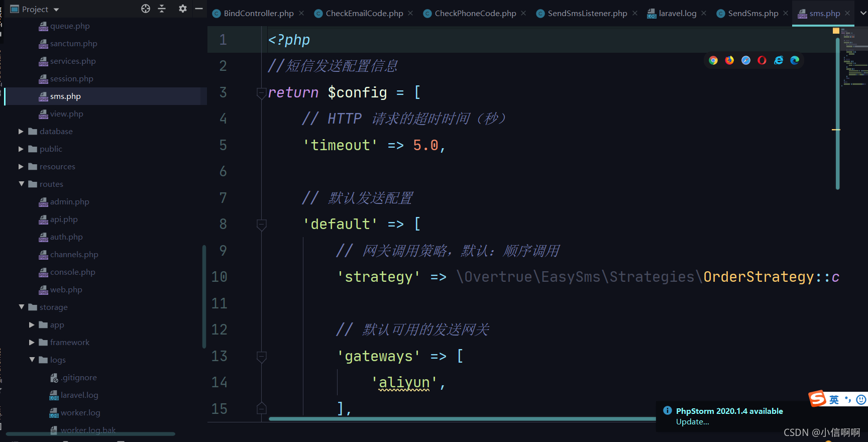Close the sms.php tab
The width and height of the screenshot is (868, 442).
(x=847, y=13)
